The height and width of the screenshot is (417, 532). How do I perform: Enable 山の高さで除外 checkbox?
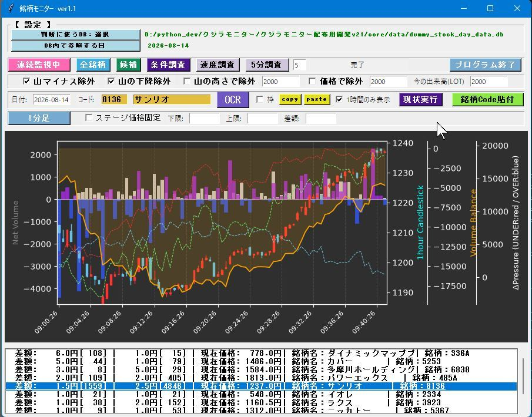pos(186,81)
